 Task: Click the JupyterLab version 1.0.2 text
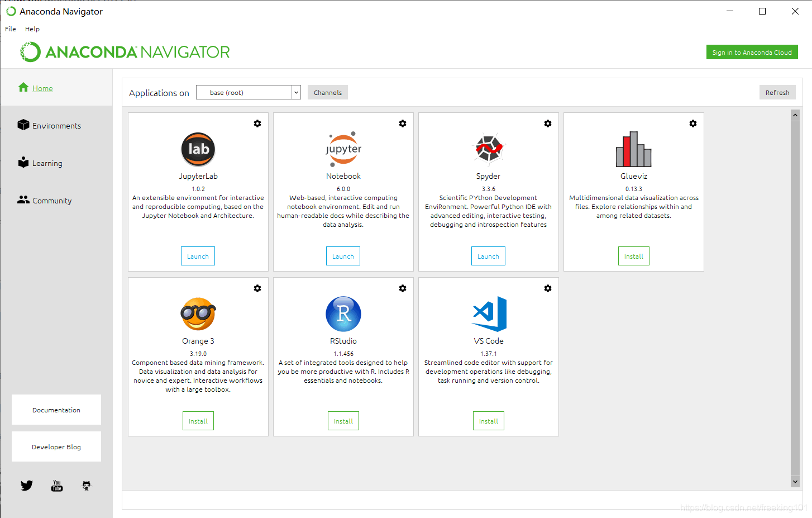[198, 189]
